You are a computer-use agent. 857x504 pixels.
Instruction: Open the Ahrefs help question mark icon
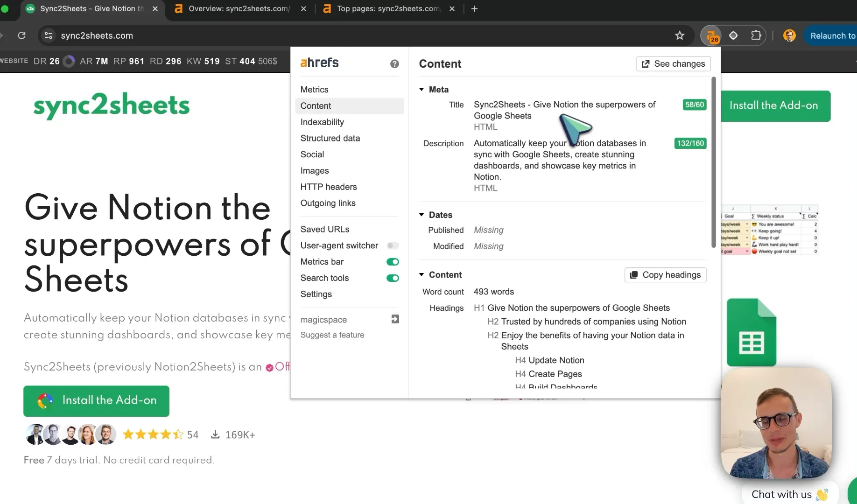click(x=394, y=64)
